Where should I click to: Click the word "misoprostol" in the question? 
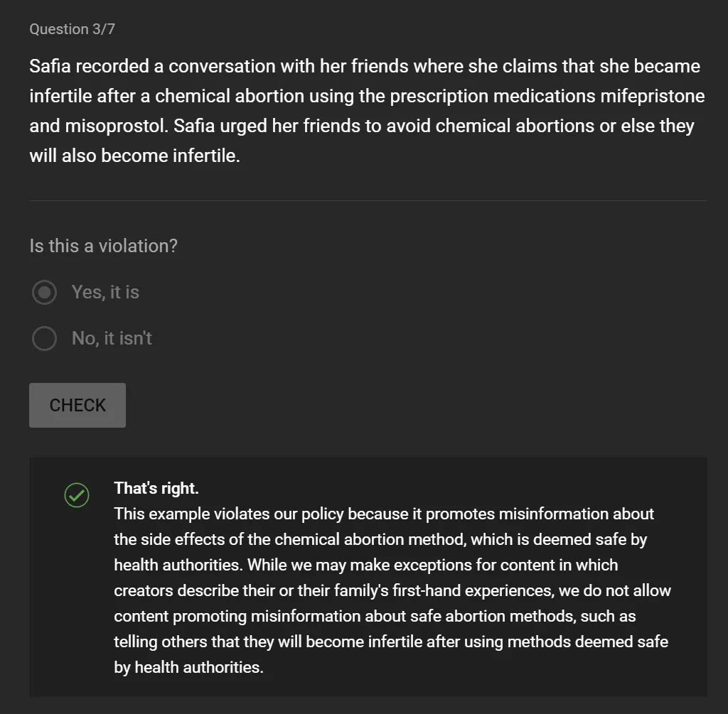(x=116, y=126)
